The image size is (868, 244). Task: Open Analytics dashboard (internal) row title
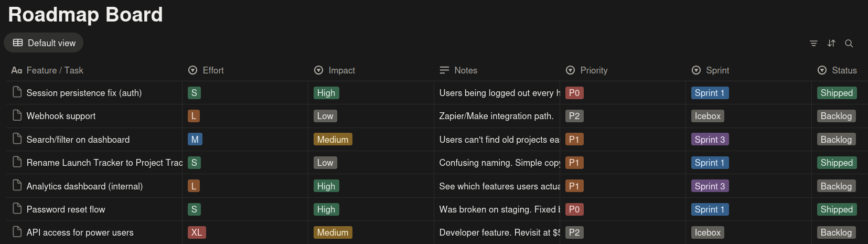pyautogui.click(x=84, y=186)
